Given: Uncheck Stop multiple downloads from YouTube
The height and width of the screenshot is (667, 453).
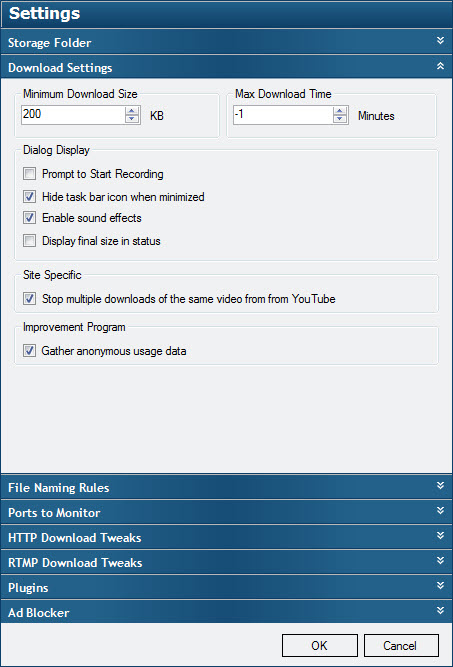Looking at the screenshot, I should coord(29,299).
